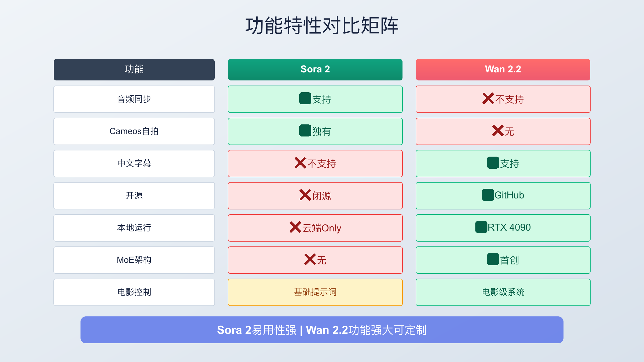Click the blue summary banner at the bottom
Screen dimensions: 644x362
pos(322,330)
